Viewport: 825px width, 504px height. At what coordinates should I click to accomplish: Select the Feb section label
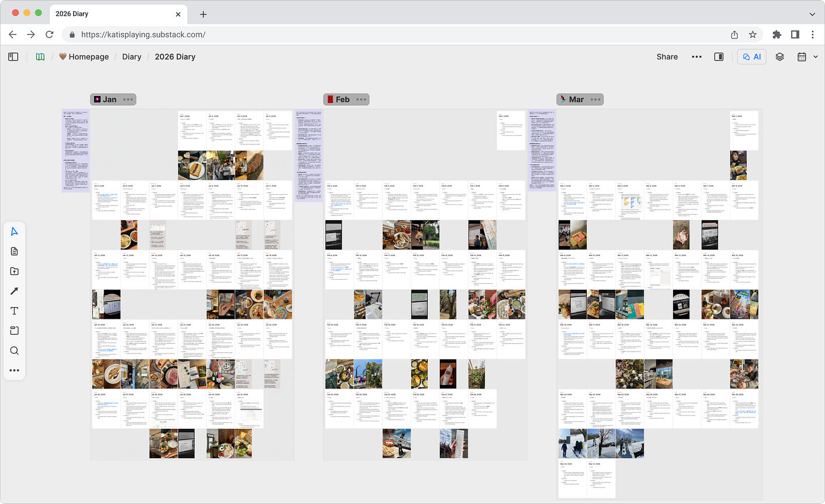click(x=343, y=99)
